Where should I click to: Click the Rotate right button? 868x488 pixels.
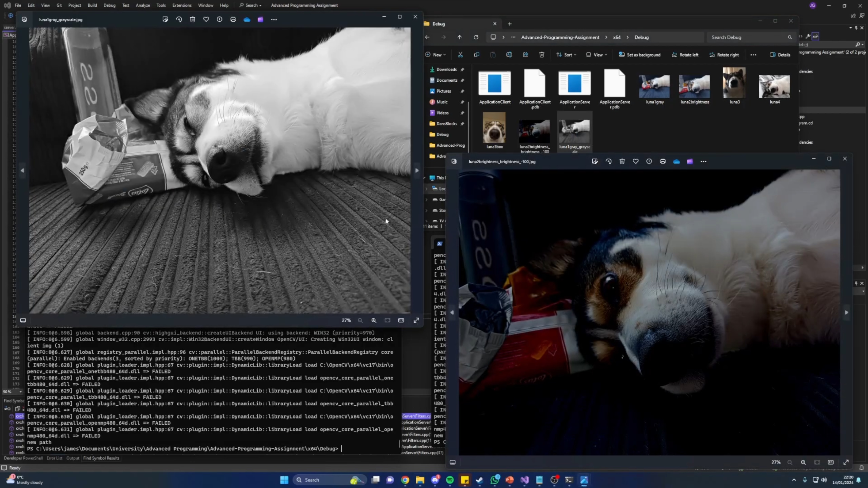tap(724, 55)
